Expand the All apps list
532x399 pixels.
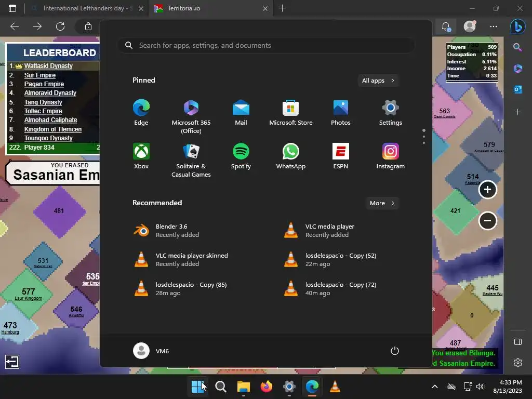tap(378, 81)
